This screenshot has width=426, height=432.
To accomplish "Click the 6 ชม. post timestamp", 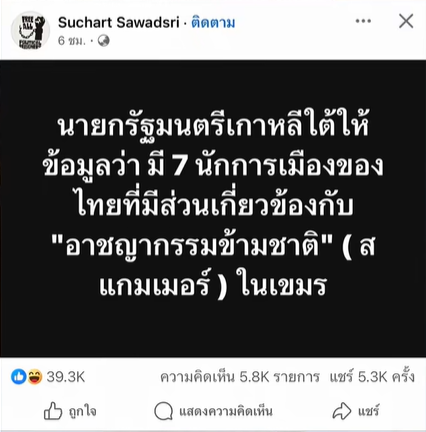I will coord(72,41).
